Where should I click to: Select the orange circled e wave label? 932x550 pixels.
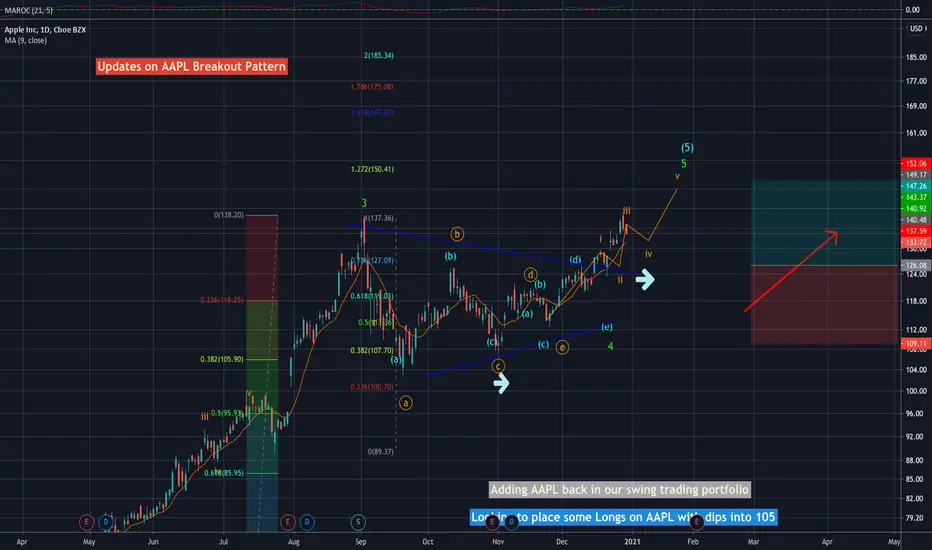tap(562, 347)
